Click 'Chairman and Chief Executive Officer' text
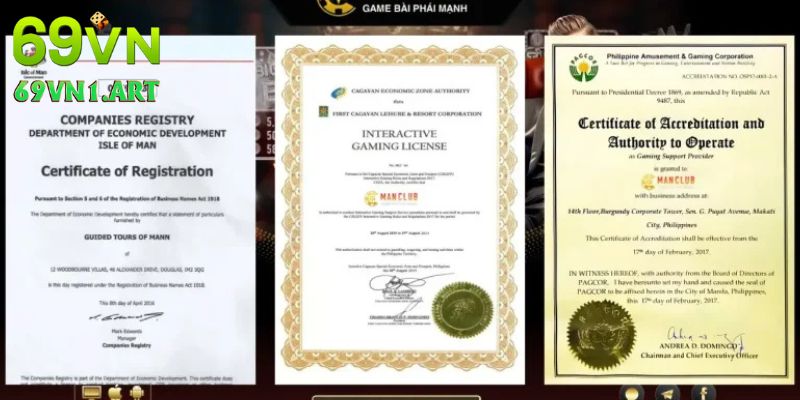Image resolution: width=800 pixels, height=400 pixels. pyautogui.click(x=699, y=356)
